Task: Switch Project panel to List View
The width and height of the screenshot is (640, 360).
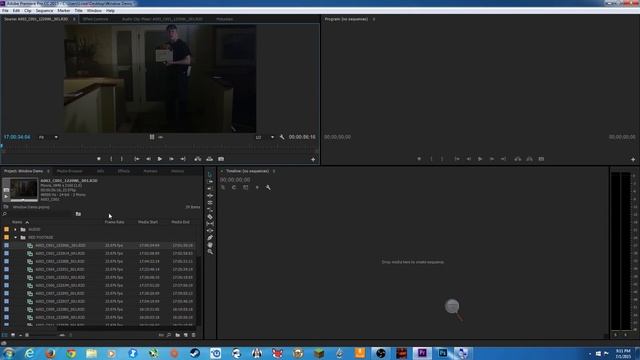Action: (5, 335)
